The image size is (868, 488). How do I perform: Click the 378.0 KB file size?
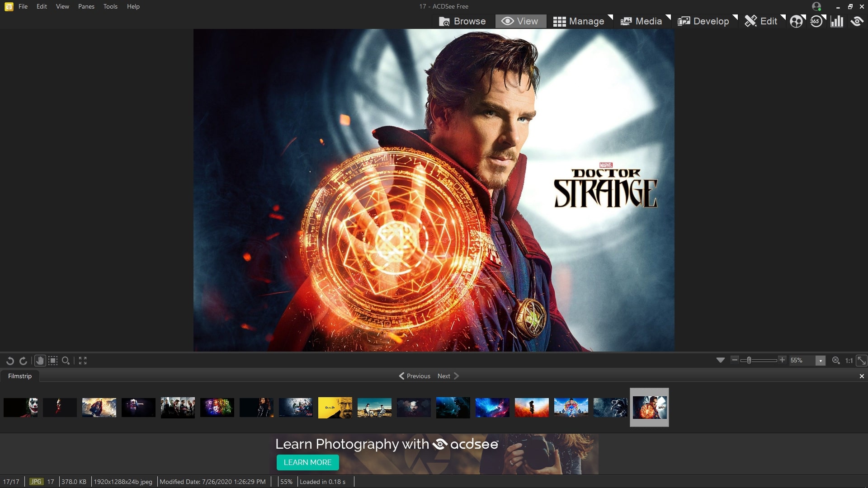(74, 482)
